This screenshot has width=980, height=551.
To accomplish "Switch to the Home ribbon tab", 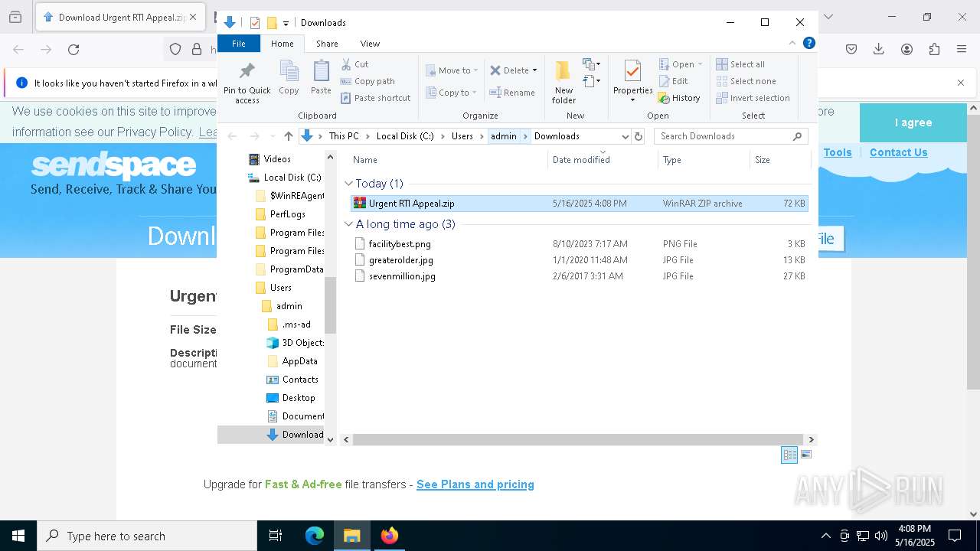I will 282,44.
